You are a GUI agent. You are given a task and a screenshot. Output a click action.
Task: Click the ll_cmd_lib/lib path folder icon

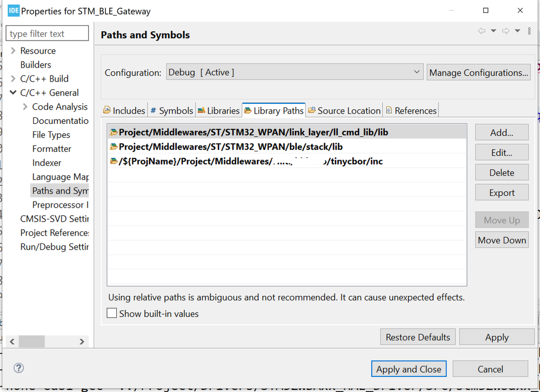point(114,132)
